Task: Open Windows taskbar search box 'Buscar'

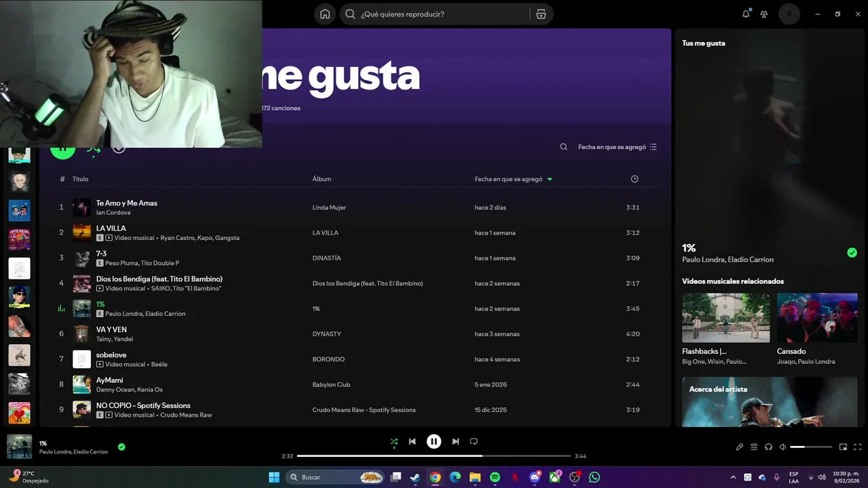Action: point(336,477)
